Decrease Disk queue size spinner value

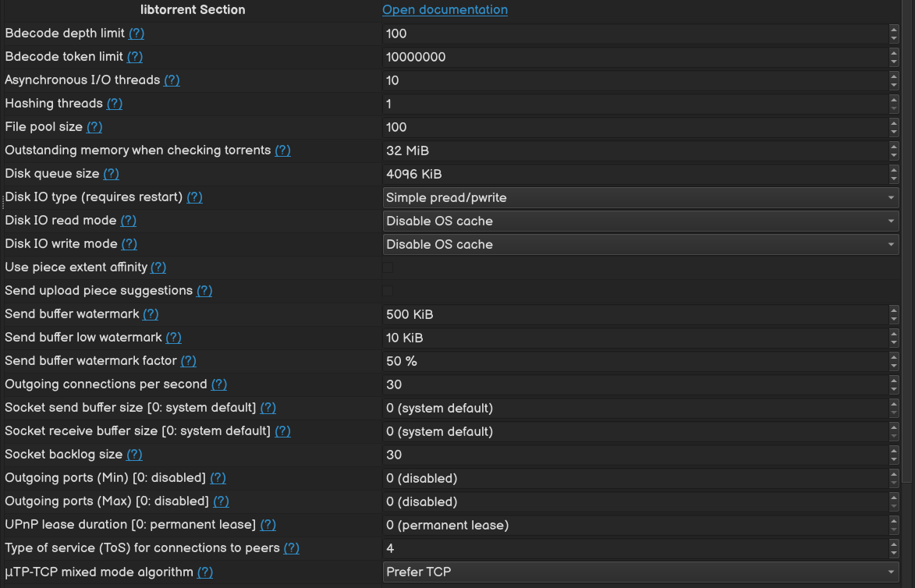coord(893,179)
